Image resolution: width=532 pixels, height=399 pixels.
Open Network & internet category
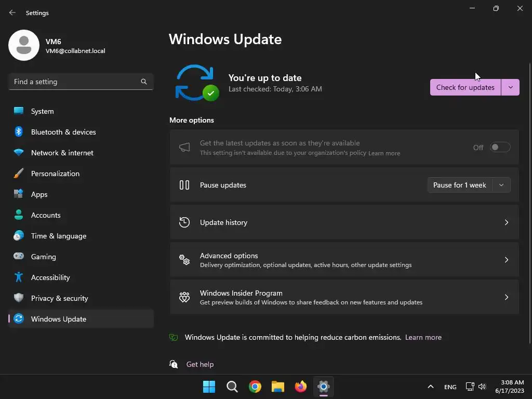[x=81, y=152]
